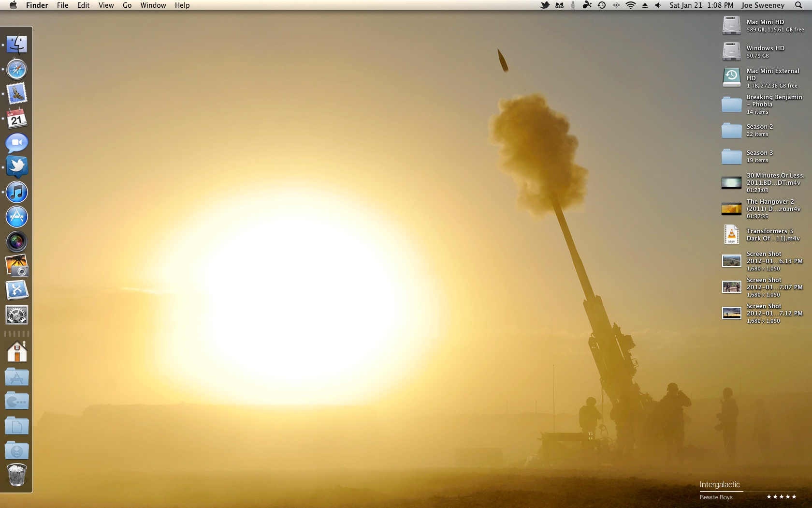
Task: Open the Edit menu
Action: click(x=84, y=5)
